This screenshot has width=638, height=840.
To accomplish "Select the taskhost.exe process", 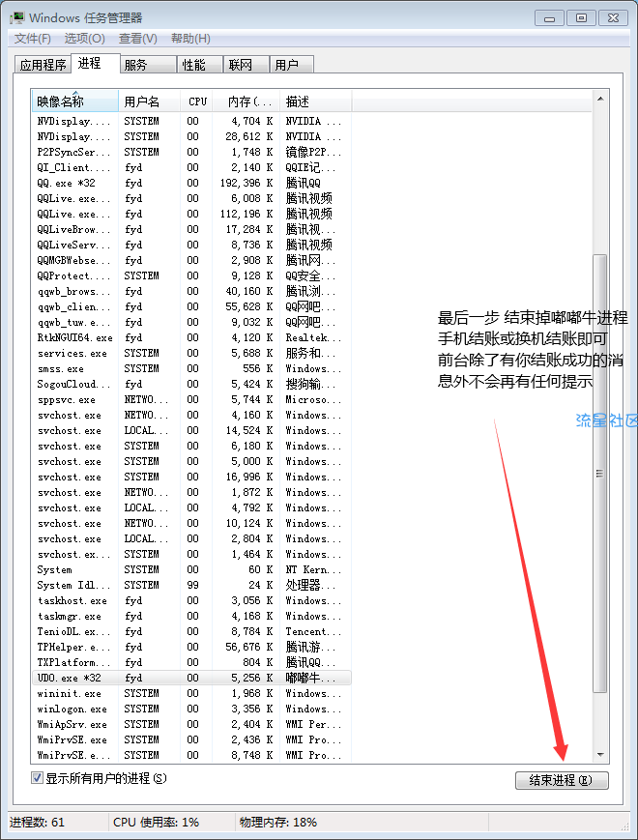I will (x=191, y=600).
